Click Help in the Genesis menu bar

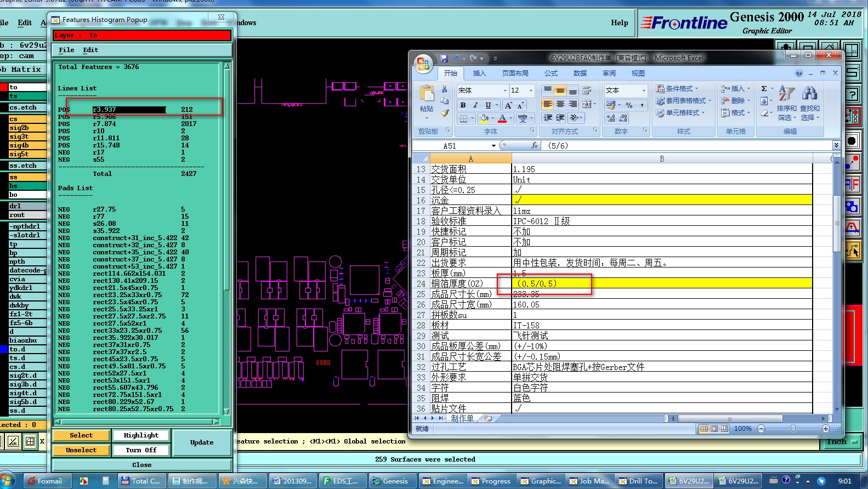[620, 22]
